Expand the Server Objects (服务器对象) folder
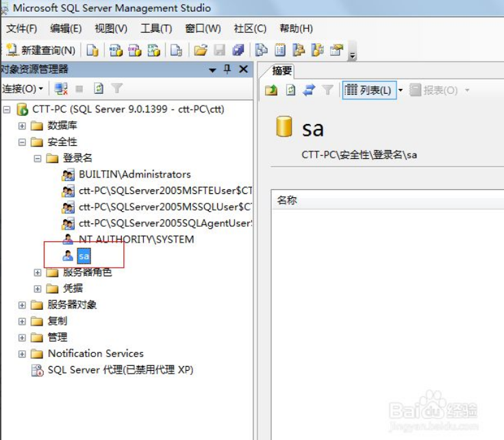 [22, 305]
